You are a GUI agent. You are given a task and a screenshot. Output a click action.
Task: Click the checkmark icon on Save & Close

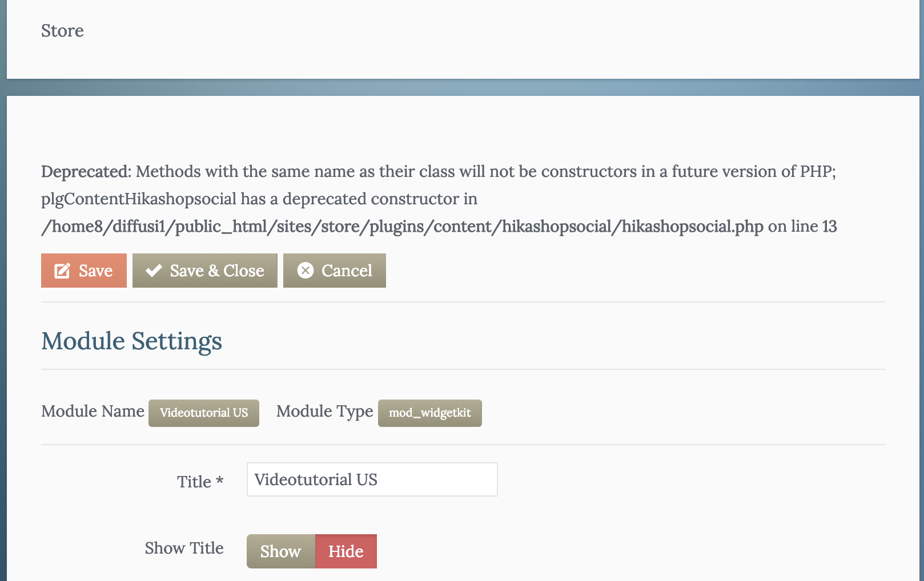[x=154, y=271]
